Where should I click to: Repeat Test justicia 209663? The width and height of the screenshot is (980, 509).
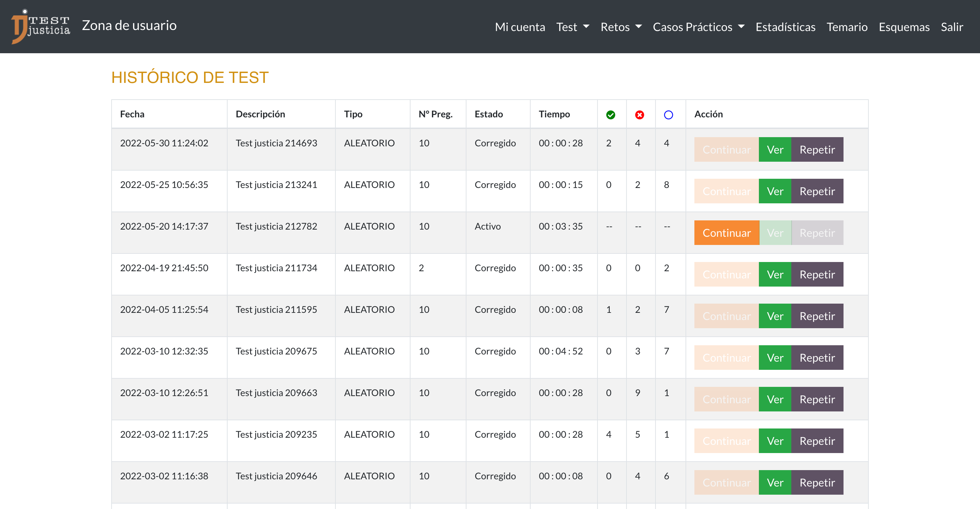click(x=817, y=399)
